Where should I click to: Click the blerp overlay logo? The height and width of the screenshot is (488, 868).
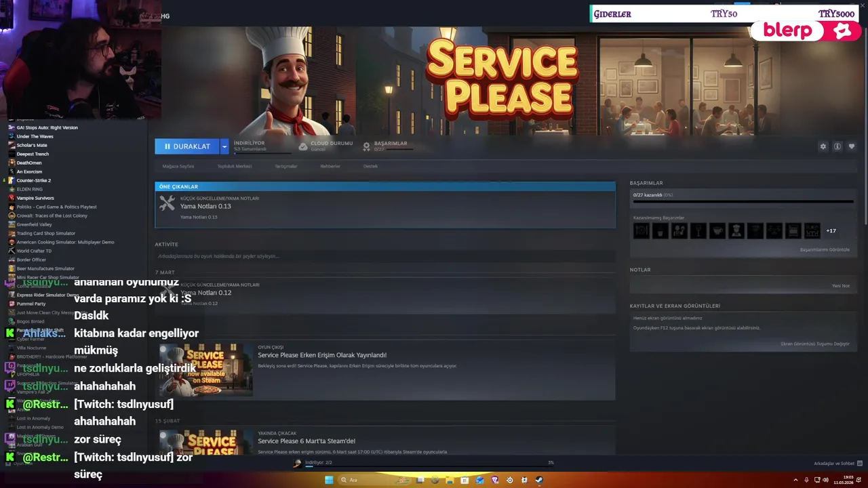806,31
